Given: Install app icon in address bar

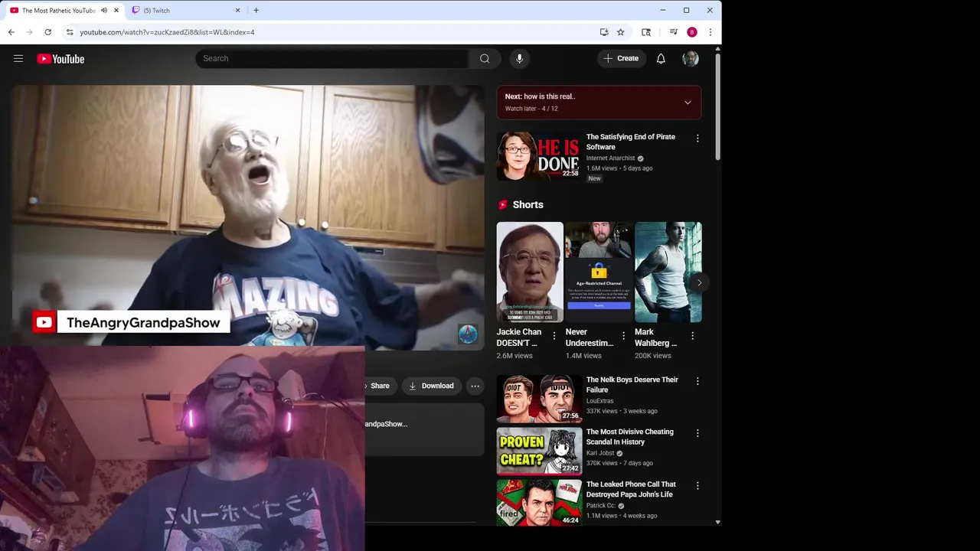Looking at the screenshot, I should coord(604,32).
